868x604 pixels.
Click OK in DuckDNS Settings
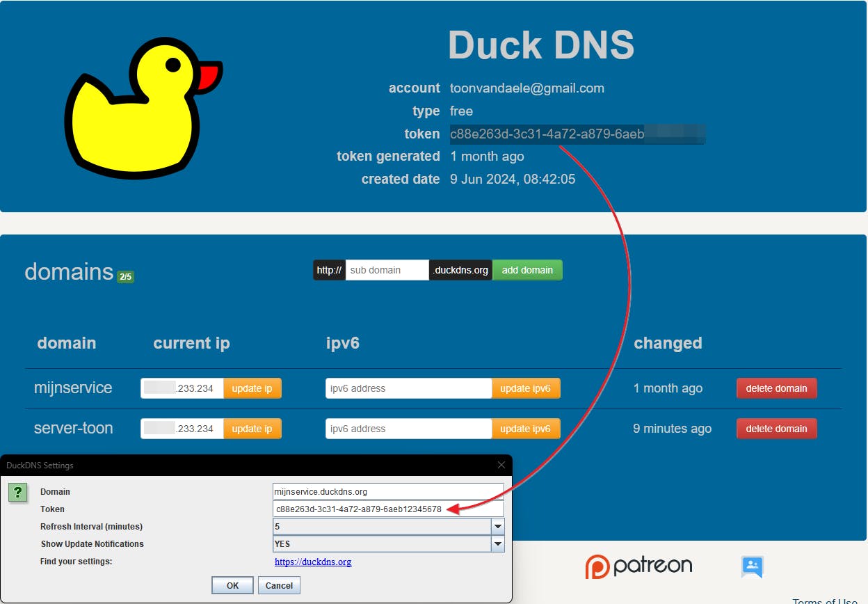(x=232, y=585)
